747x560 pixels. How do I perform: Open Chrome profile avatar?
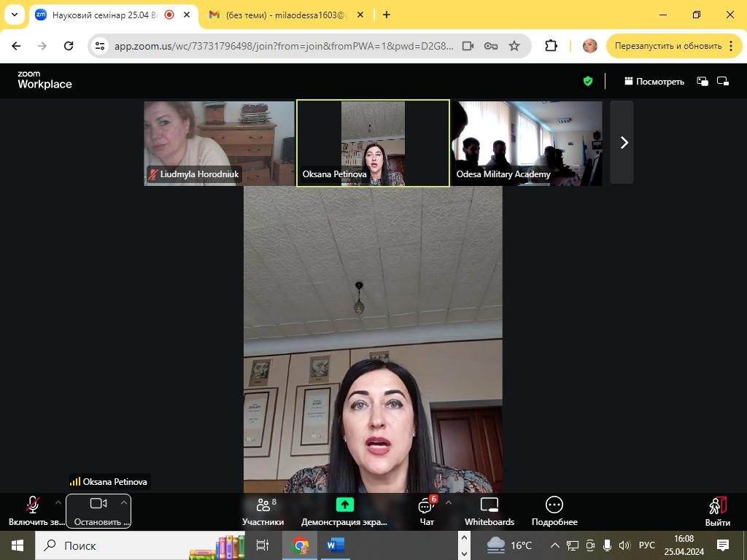589,46
